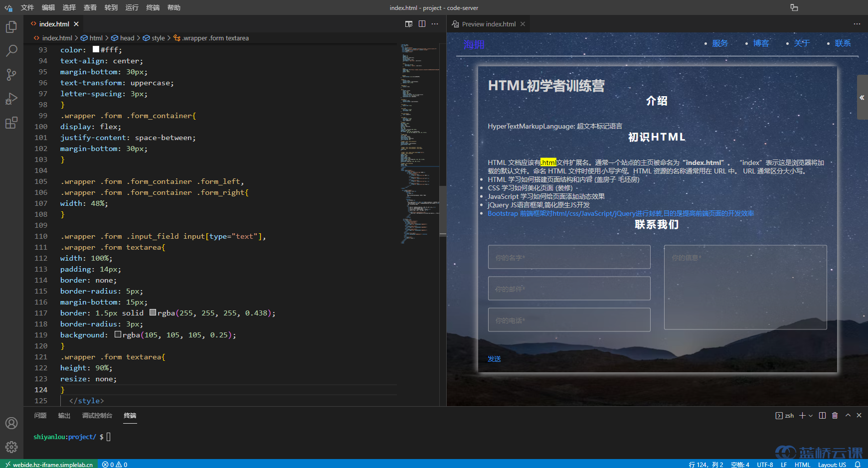Click the 发送 submit button in preview
Screen dimensions: 868x468
point(494,359)
